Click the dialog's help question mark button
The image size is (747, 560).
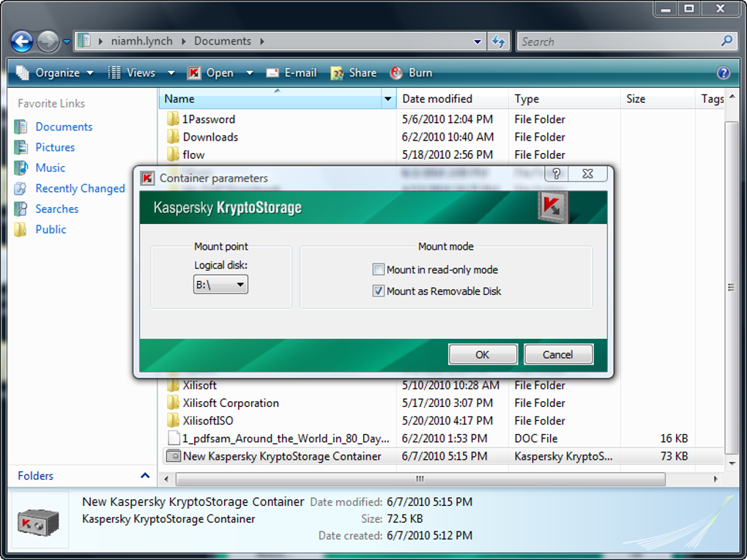(557, 173)
